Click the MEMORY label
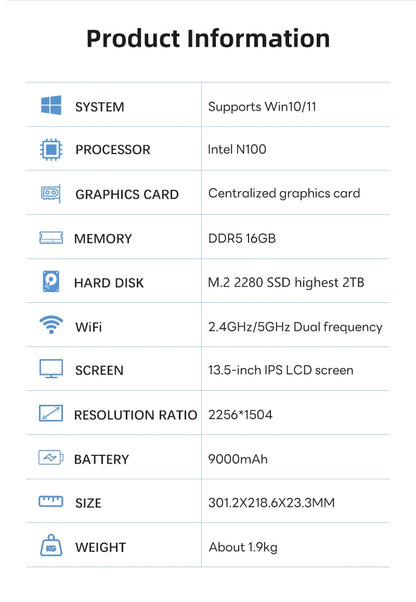416x602 pixels. [x=103, y=239]
